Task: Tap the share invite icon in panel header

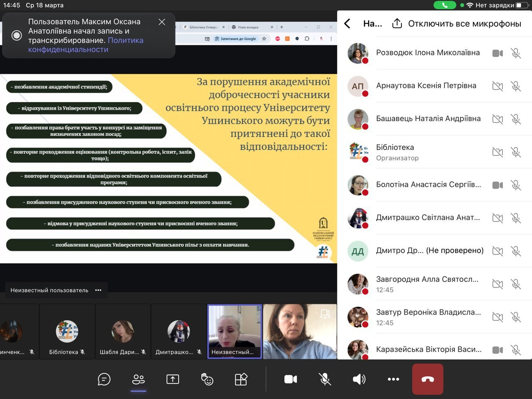Action: (x=397, y=24)
